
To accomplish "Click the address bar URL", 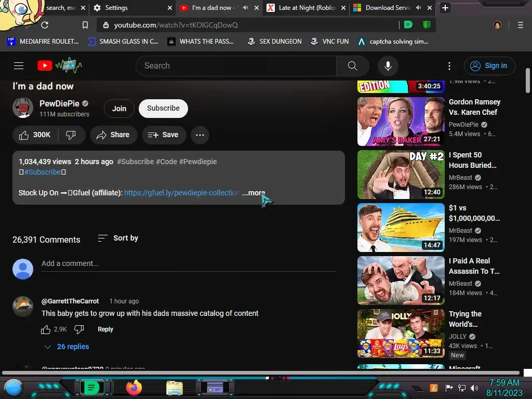I will (176, 25).
